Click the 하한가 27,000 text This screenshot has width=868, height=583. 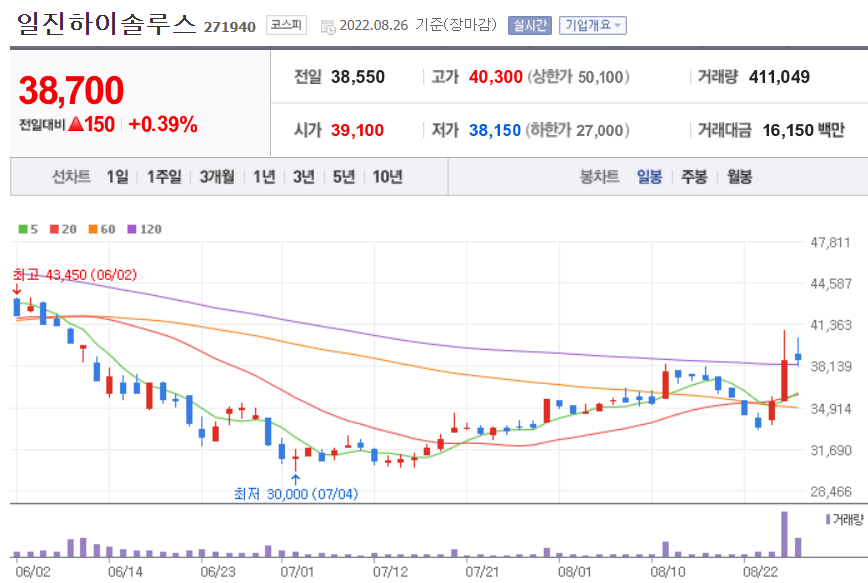tap(577, 130)
